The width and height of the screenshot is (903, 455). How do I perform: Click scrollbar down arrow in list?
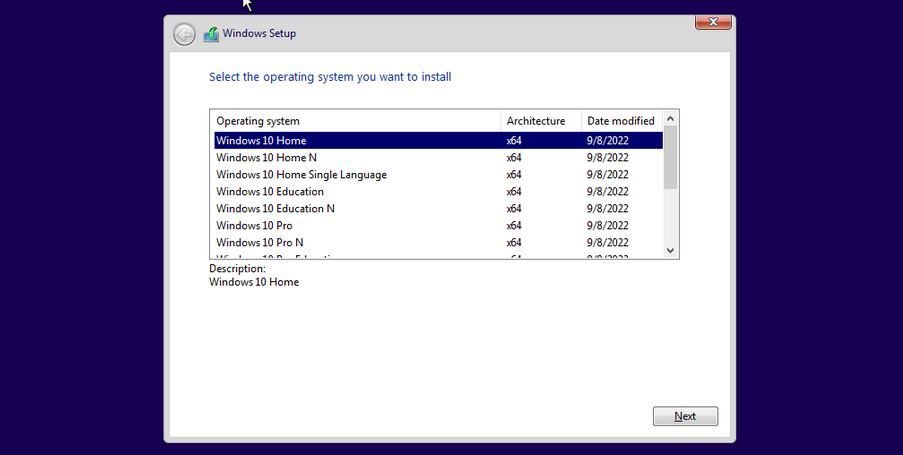click(x=670, y=251)
